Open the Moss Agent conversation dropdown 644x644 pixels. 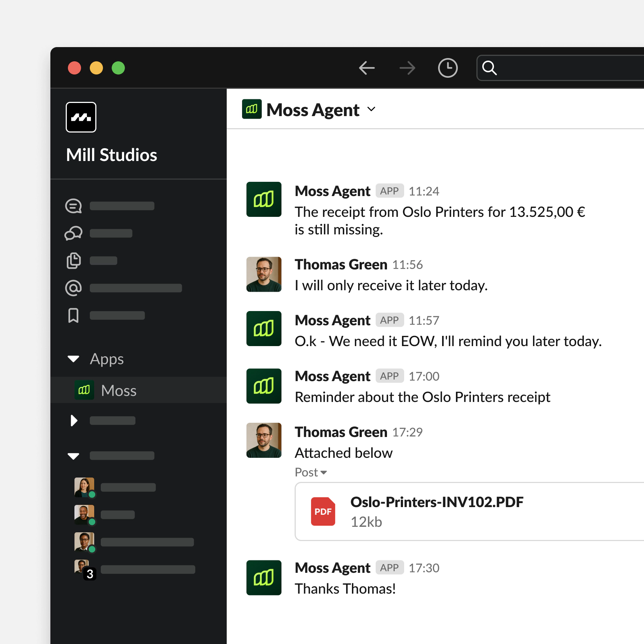point(372,110)
